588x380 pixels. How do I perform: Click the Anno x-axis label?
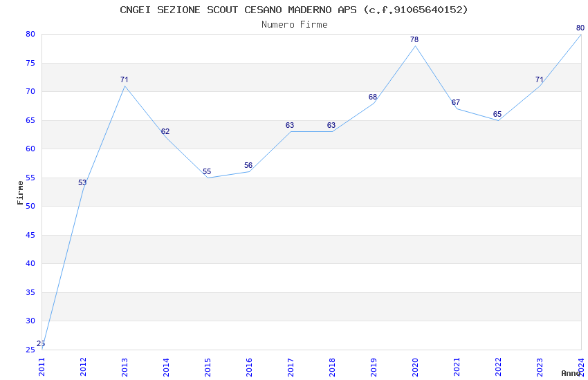(x=571, y=373)
